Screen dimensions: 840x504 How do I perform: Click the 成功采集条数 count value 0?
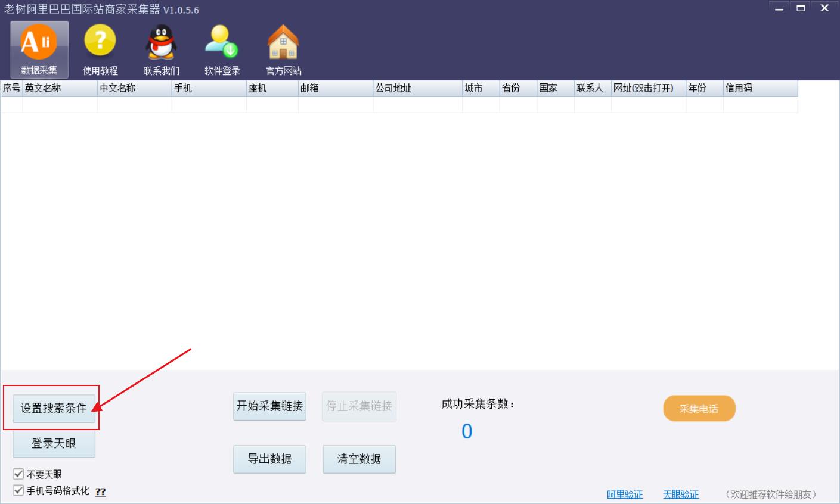point(467,431)
